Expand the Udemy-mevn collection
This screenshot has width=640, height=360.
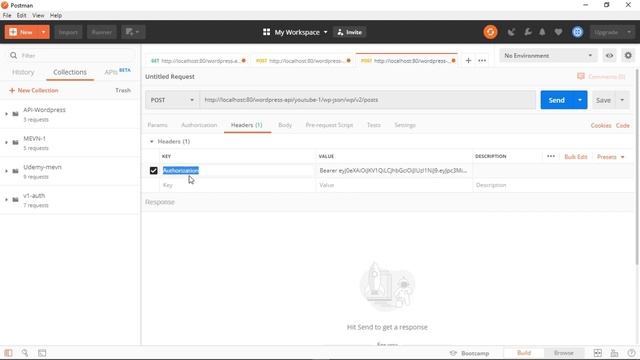tap(6, 171)
